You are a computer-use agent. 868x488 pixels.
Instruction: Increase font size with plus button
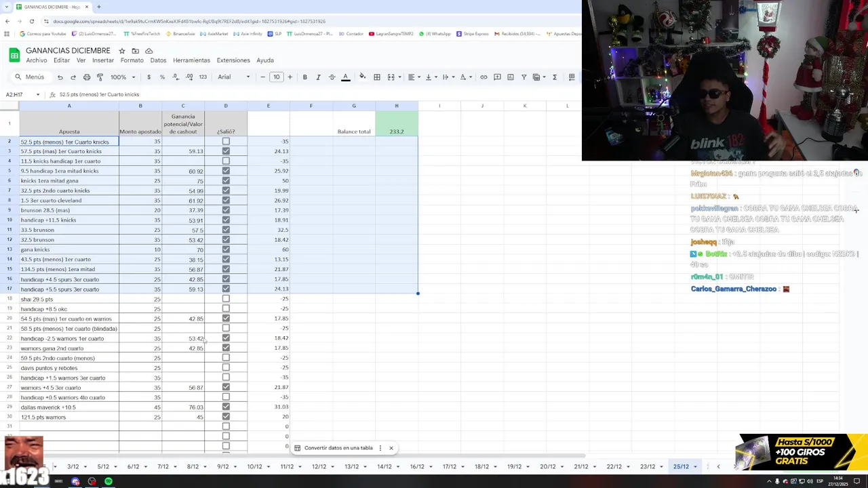[290, 77]
